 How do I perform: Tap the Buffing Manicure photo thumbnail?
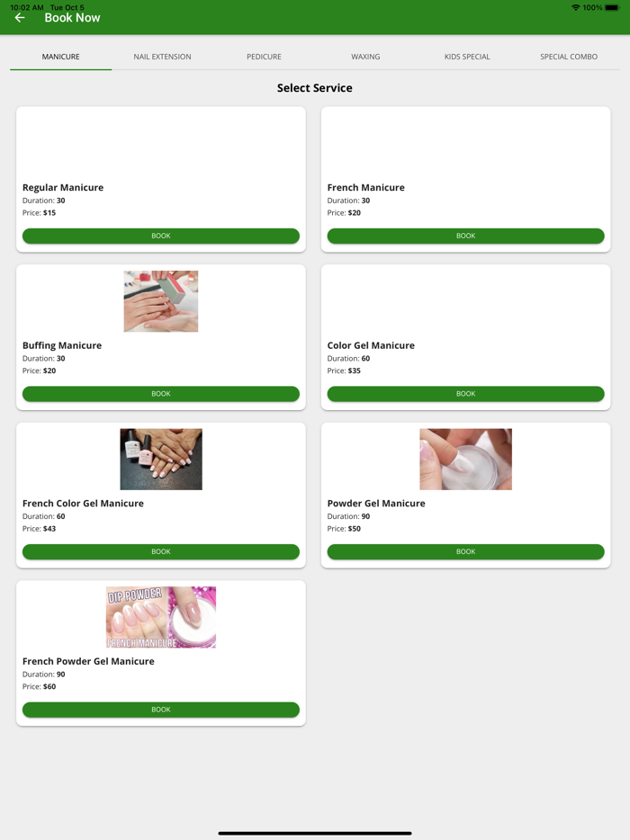(x=161, y=301)
